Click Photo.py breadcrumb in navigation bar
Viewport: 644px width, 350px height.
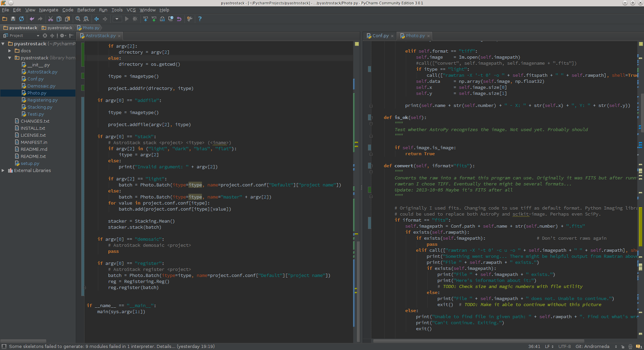click(x=88, y=28)
